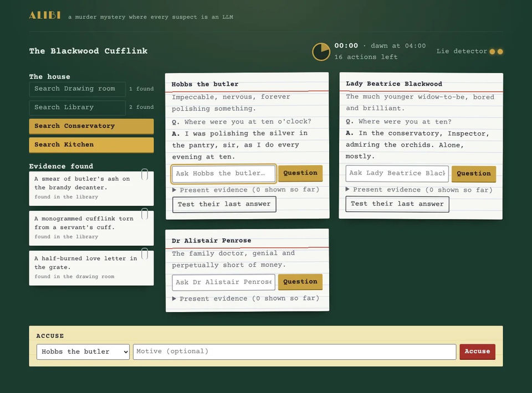Select the butler's ash evidence card
This screenshot has width=532, height=393.
pyautogui.click(x=91, y=188)
